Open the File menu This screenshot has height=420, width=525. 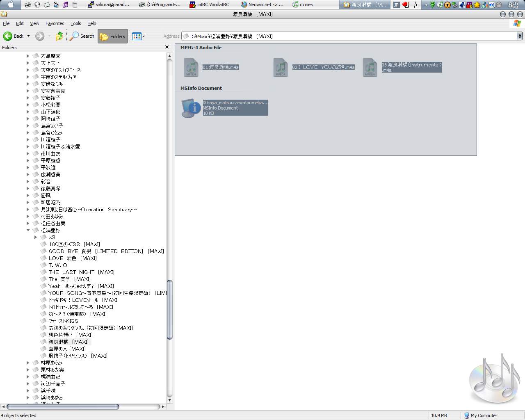(x=6, y=23)
